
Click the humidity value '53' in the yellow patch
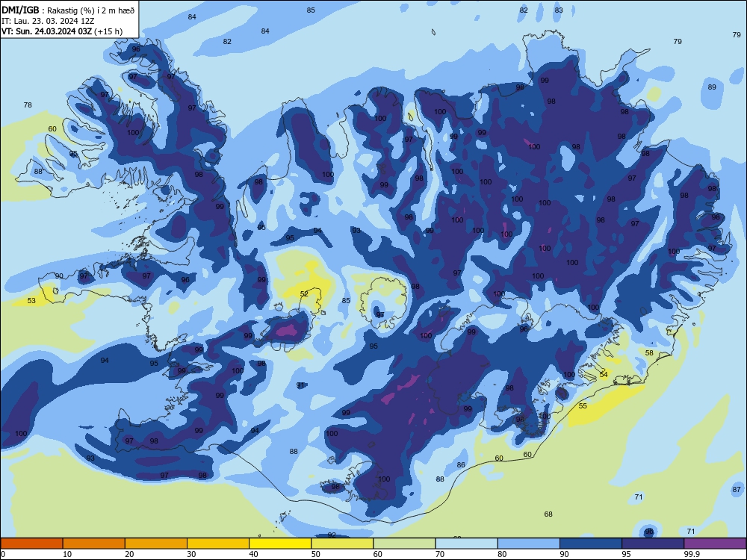click(31, 300)
